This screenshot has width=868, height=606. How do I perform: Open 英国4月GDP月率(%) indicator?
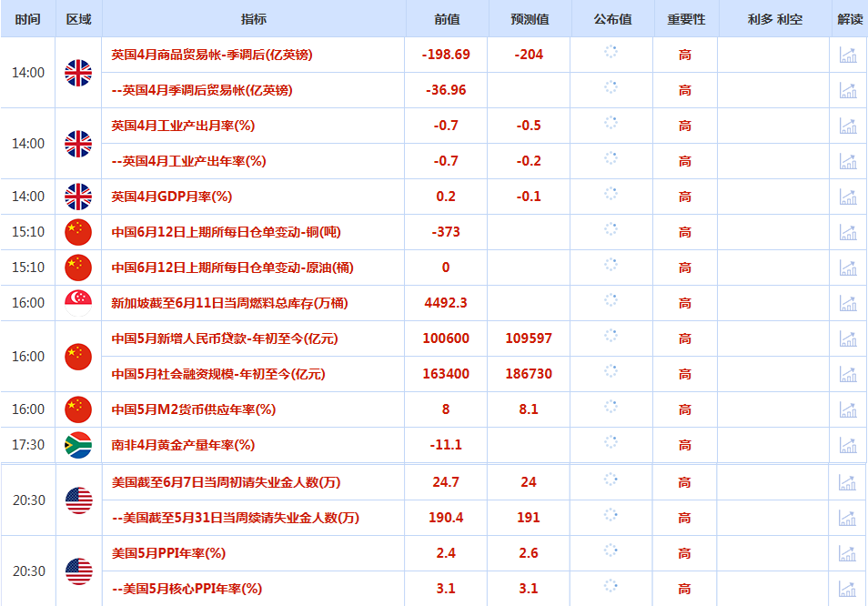[172, 197]
